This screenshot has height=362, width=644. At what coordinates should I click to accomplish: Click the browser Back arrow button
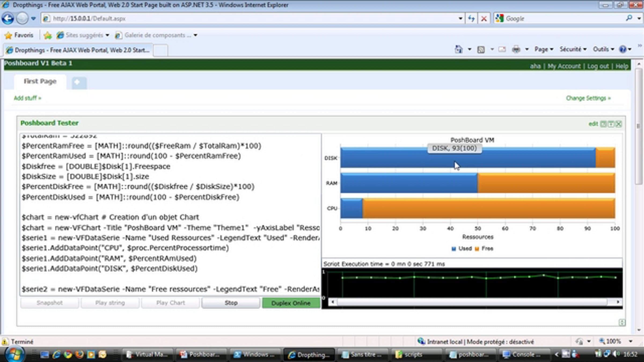point(8,19)
